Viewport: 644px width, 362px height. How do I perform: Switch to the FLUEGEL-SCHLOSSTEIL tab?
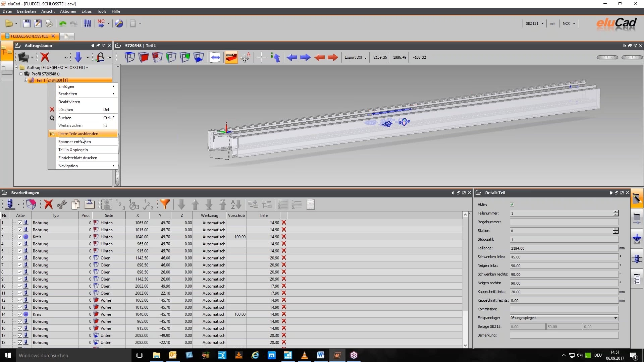30,36
